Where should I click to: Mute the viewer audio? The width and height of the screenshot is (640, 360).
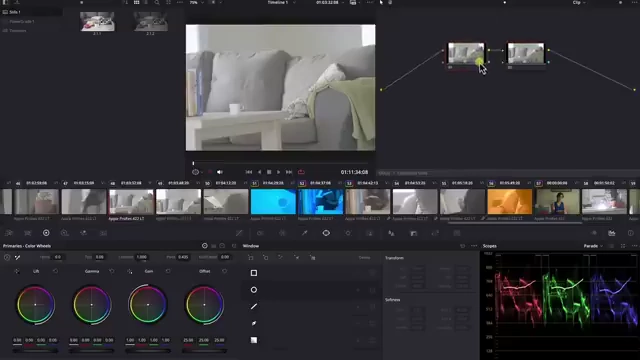click(x=220, y=172)
